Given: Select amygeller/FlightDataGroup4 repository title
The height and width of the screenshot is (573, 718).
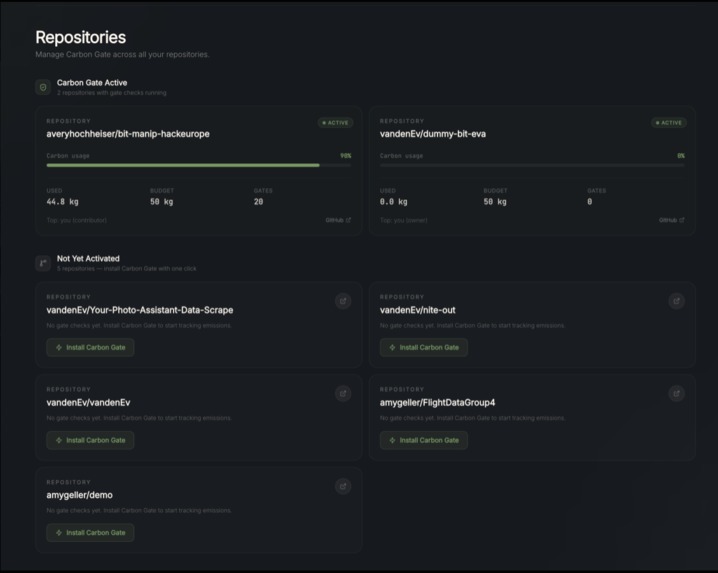Looking at the screenshot, I should point(437,403).
